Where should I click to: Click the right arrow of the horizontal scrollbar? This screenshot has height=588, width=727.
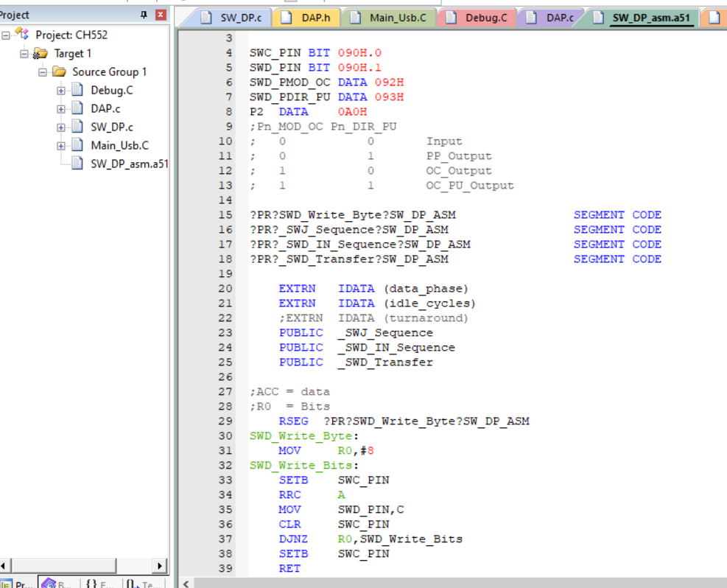tap(160, 567)
